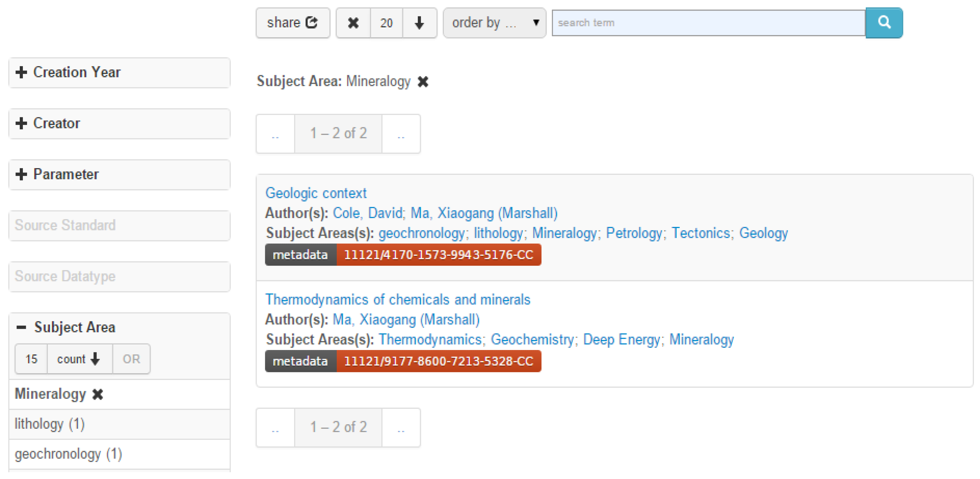Select the geochronology (1) facet value
Viewport: 980px width, 479px height.
[68, 454]
